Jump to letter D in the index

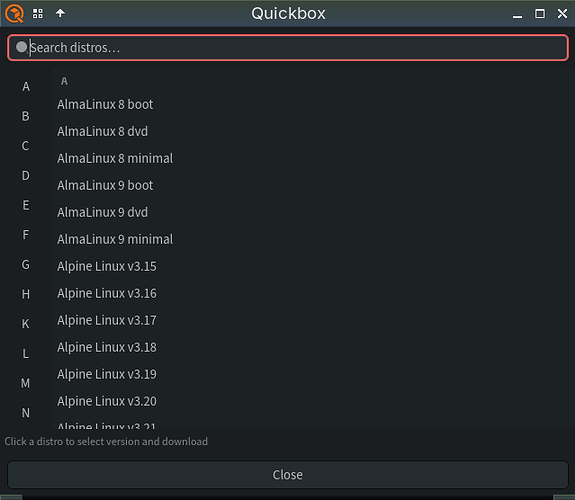(x=25, y=175)
